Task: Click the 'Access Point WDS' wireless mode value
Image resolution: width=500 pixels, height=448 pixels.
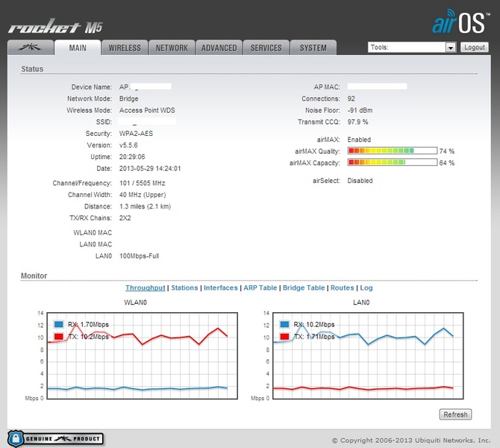Action: (x=147, y=110)
